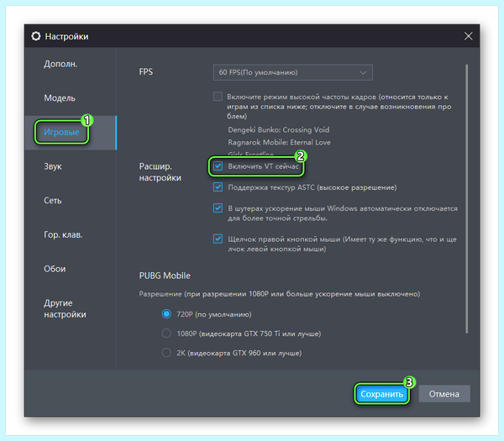Viewport: 504px width, 441px height.
Task: Switch to the Обои tab
Action: 55,269
